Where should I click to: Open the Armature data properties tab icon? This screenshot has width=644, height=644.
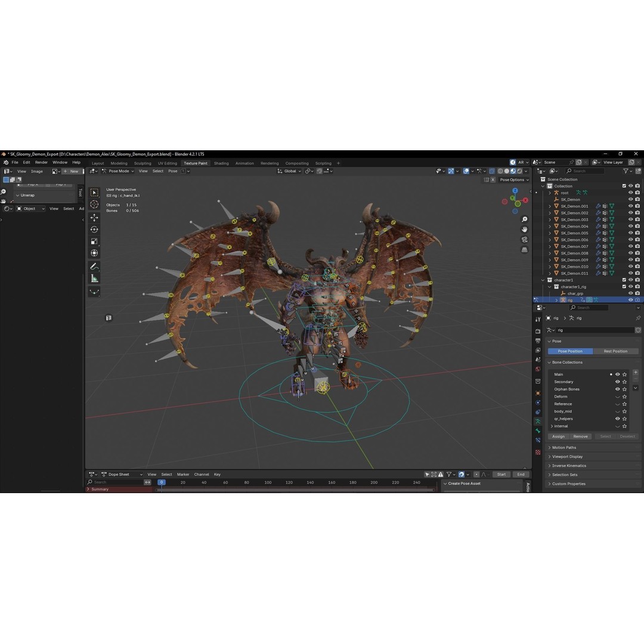click(x=538, y=422)
